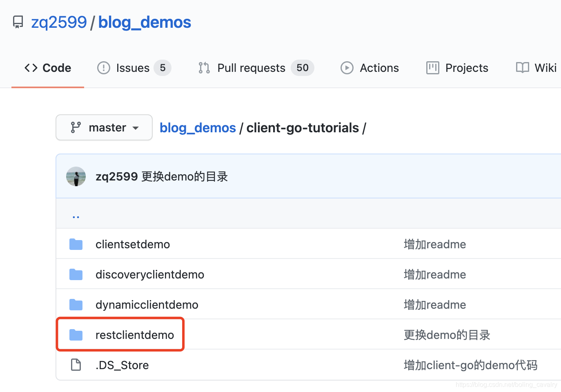Click the .DS_Store file icon
This screenshot has height=392, width=561.
click(76, 365)
